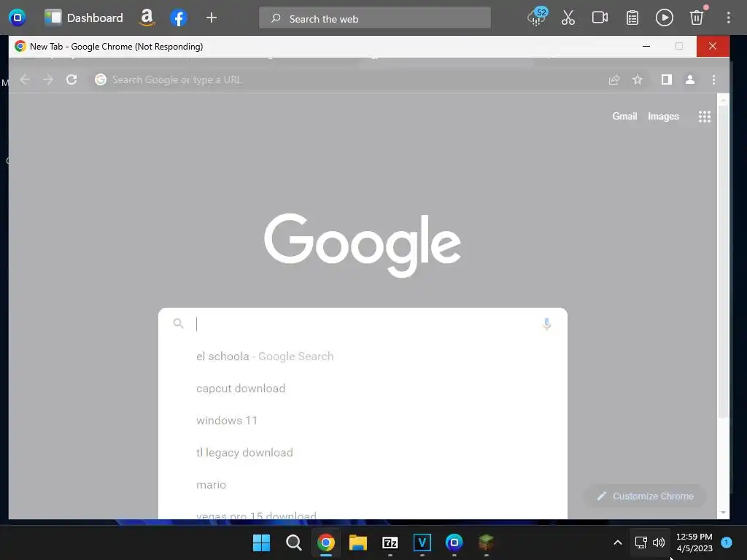The image size is (747, 560).
Task: Go back using Chrome back arrow
Action: 25,79
